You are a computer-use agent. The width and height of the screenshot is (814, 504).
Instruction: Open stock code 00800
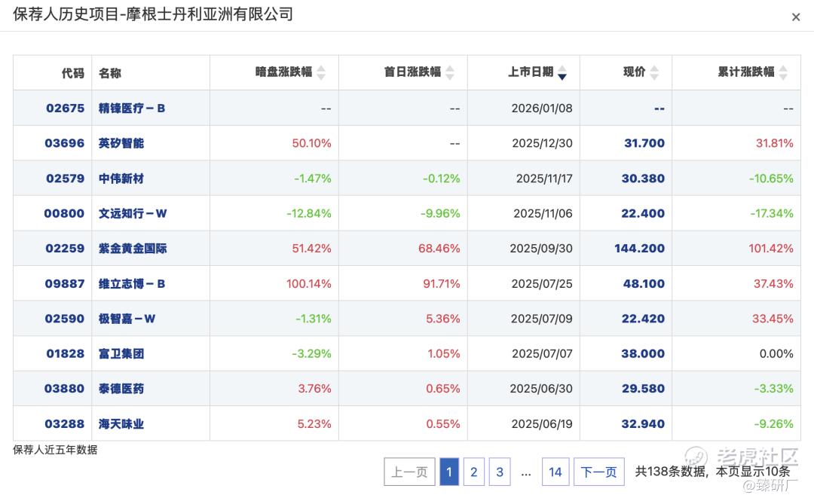(x=64, y=213)
